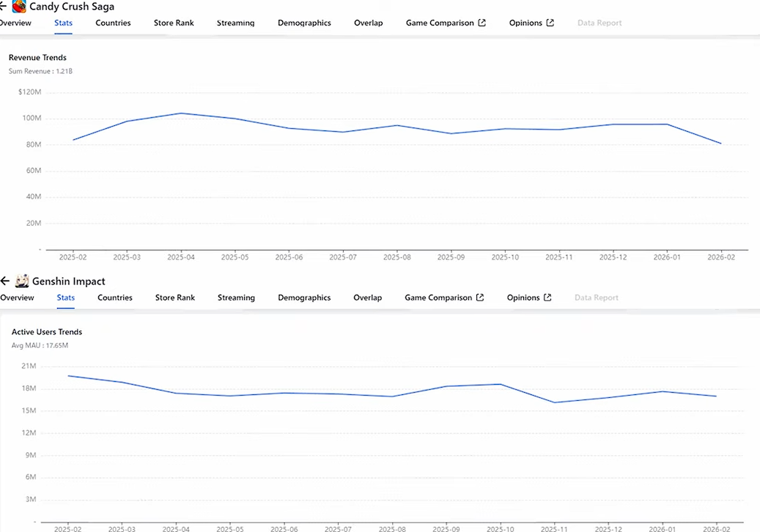Open Opinions for Candy Crush Saga
The image size is (760, 532).
(525, 23)
